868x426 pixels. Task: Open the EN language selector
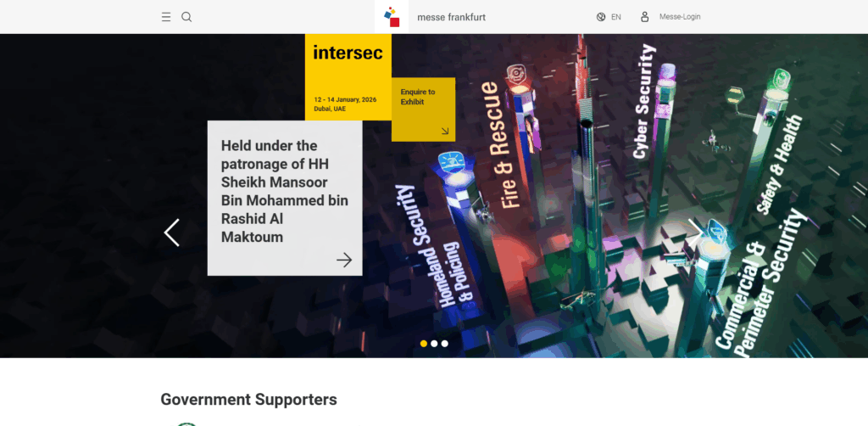pos(616,17)
